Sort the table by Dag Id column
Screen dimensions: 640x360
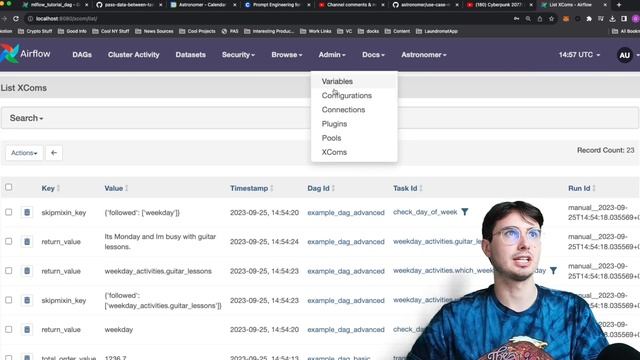point(321,188)
